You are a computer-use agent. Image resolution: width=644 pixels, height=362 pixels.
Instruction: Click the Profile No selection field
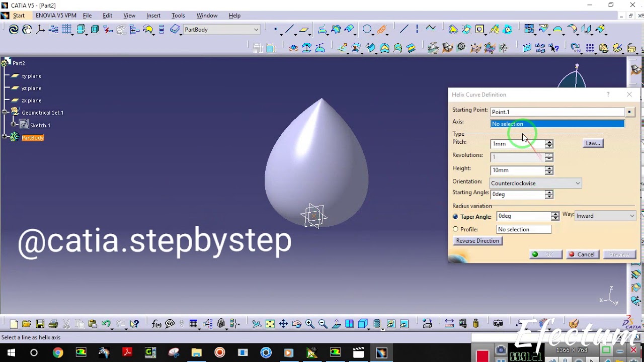coord(524,229)
